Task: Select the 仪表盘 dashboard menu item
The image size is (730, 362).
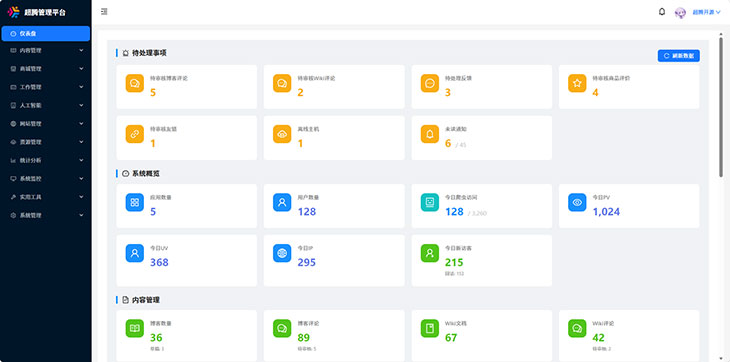Action: coord(46,34)
